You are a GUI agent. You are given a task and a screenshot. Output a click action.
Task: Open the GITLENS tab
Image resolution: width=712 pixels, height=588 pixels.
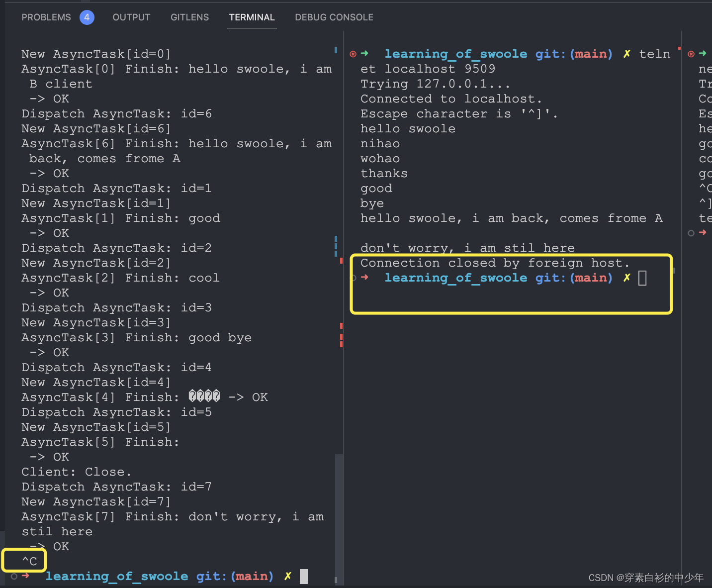pyautogui.click(x=189, y=17)
